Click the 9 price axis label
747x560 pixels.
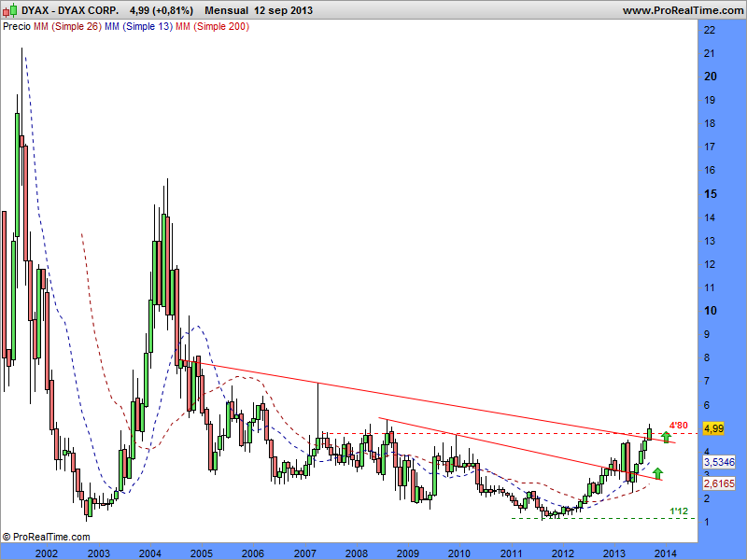[707, 334]
